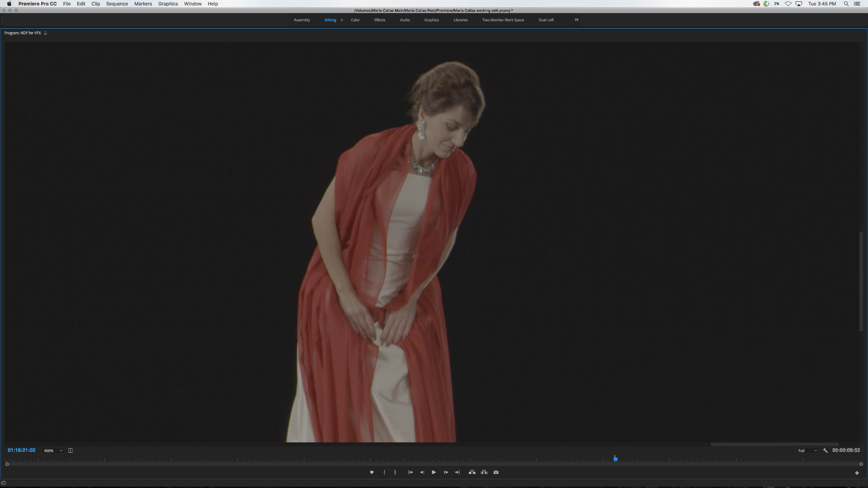Viewport: 868px width, 488px height.
Task: Open Creative Cloud menu bar icon
Action: (x=756, y=4)
